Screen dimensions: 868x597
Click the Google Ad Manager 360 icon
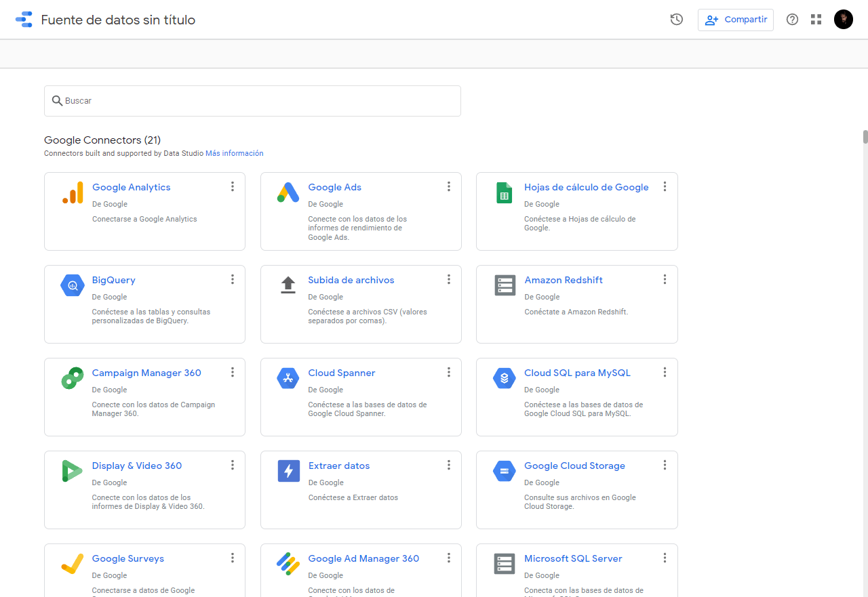tap(288, 564)
